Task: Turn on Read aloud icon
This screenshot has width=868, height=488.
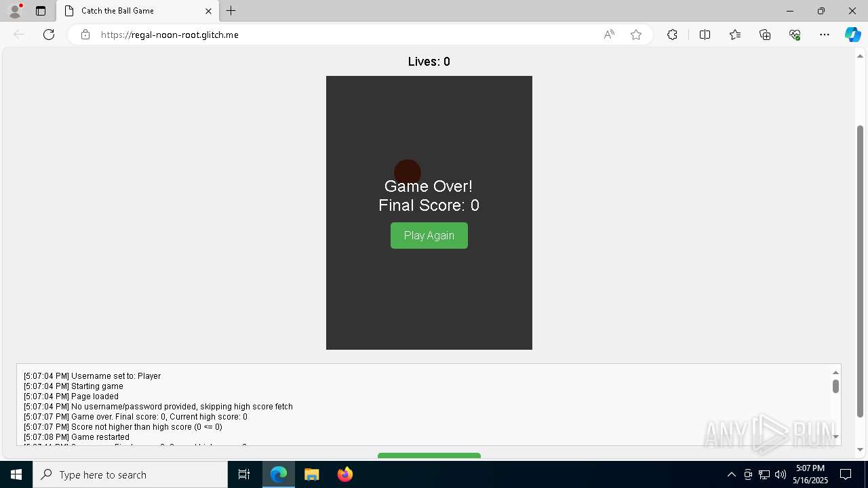Action: coord(609,35)
